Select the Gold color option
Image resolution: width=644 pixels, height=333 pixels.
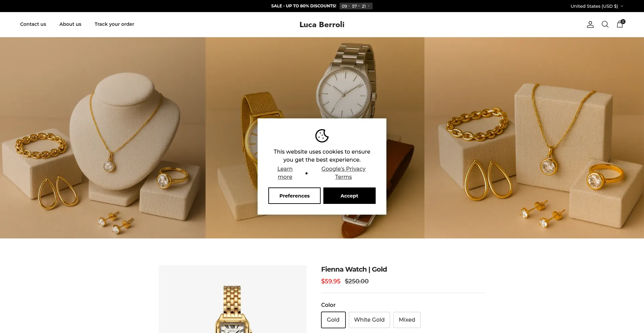333,320
